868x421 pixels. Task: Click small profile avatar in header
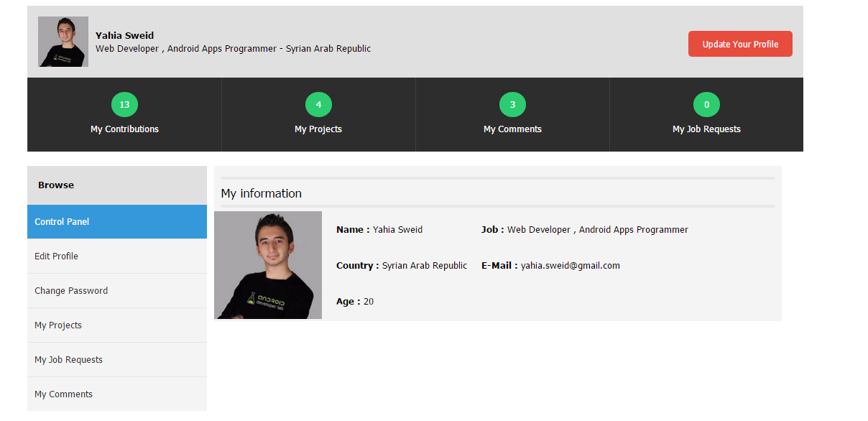[x=63, y=42]
